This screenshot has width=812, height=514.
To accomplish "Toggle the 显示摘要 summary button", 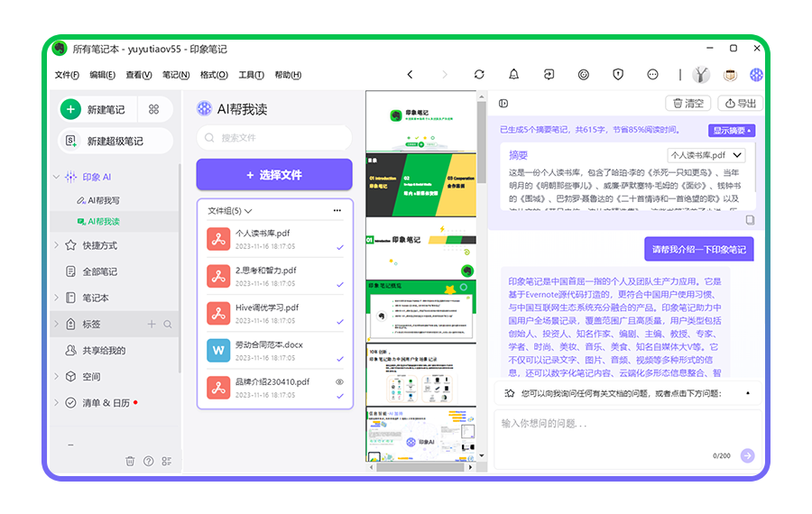I will [732, 131].
